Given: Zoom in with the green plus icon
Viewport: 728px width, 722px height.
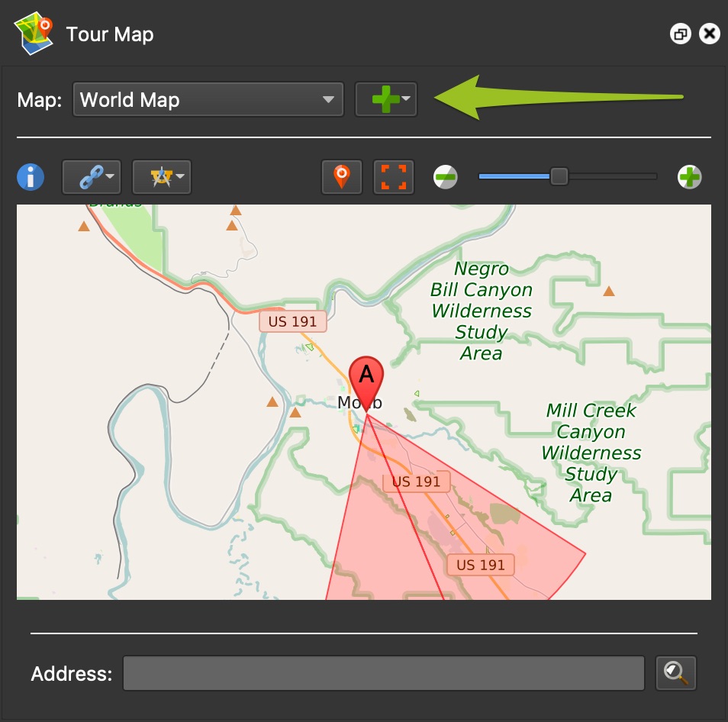Looking at the screenshot, I should [x=689, y=178].
